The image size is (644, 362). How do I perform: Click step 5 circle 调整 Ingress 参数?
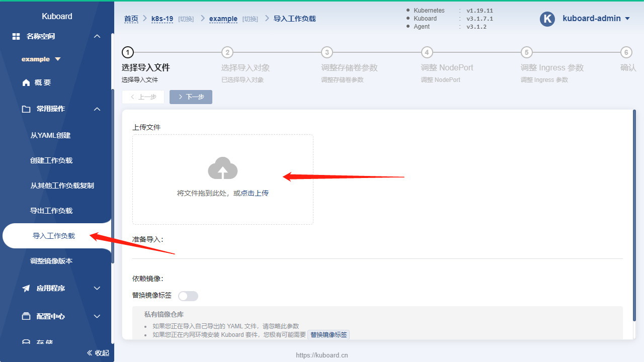[526, 52]
